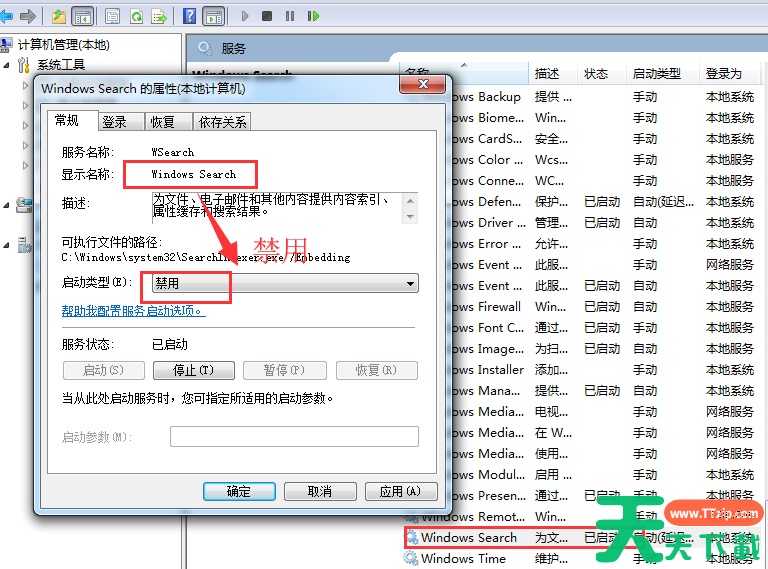Click the 取消 button
The image size is (768, 569).
[x=320, y=491]
